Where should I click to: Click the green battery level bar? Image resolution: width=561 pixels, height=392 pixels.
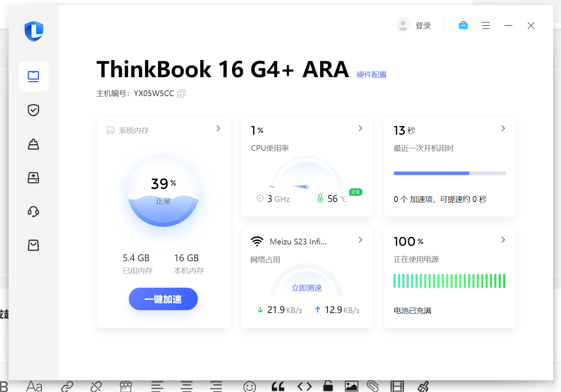click(x=449, y=281)
